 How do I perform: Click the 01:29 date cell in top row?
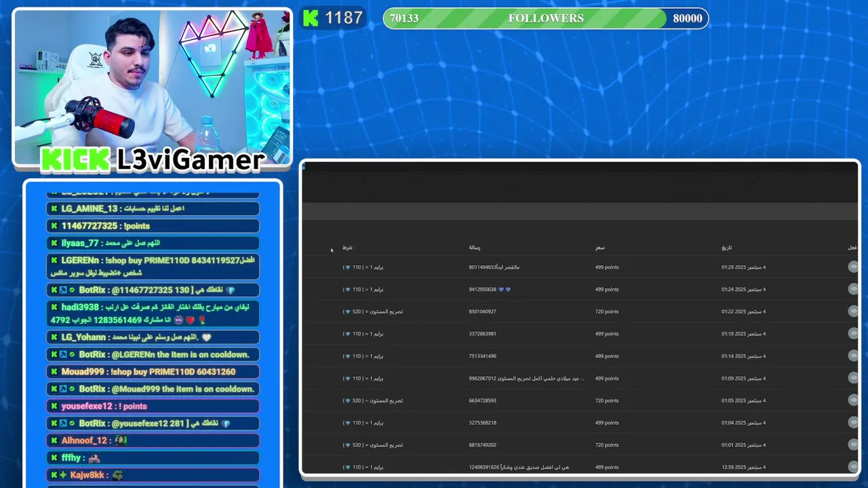coord(743,267)
